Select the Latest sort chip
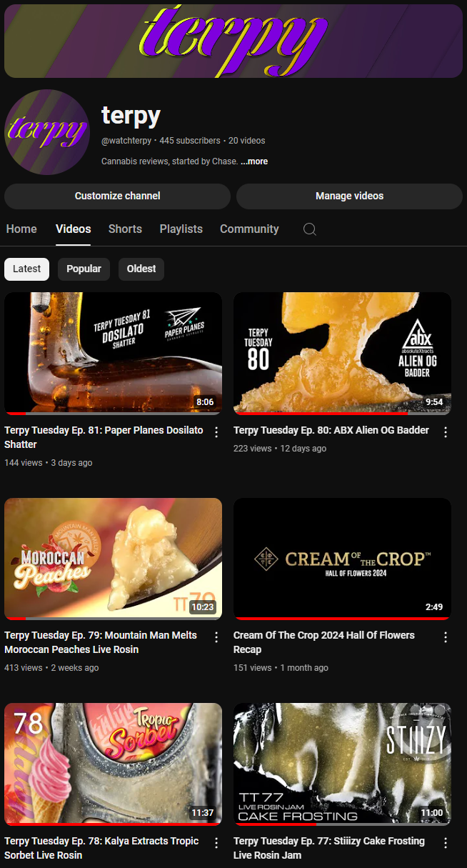The image size is (467, 868). (x=27, y=269)
